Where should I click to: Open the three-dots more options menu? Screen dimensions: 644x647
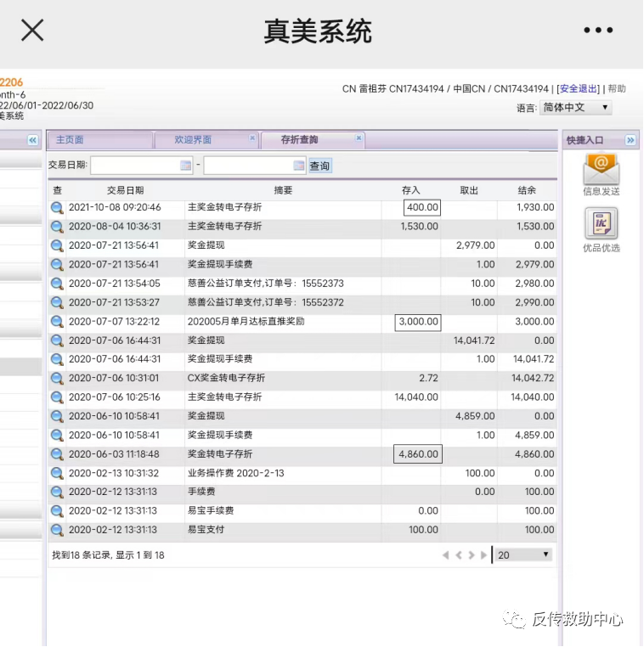click(598, 31)
